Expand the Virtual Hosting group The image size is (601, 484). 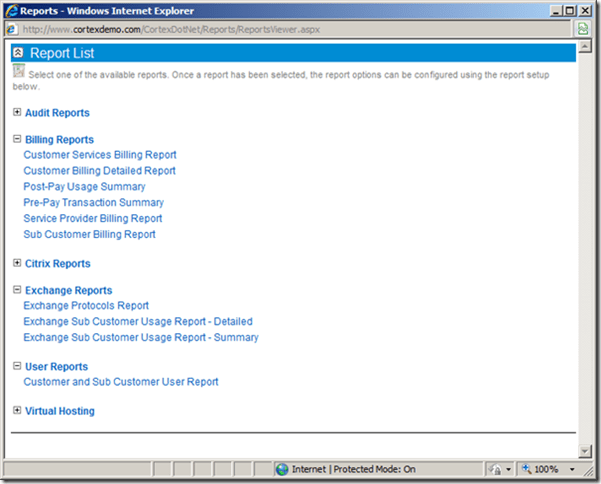(x=16, y=410)
